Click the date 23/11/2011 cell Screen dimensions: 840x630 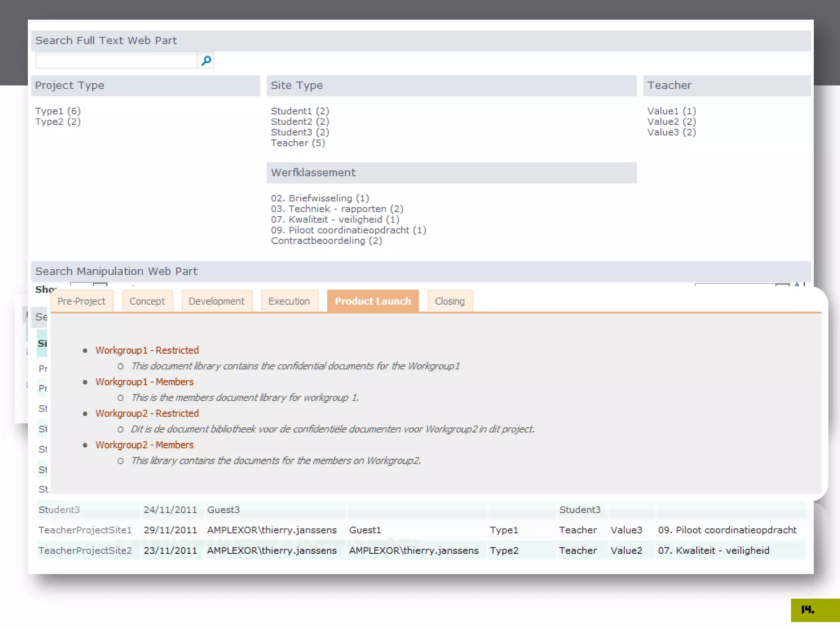tap(170, 551)
